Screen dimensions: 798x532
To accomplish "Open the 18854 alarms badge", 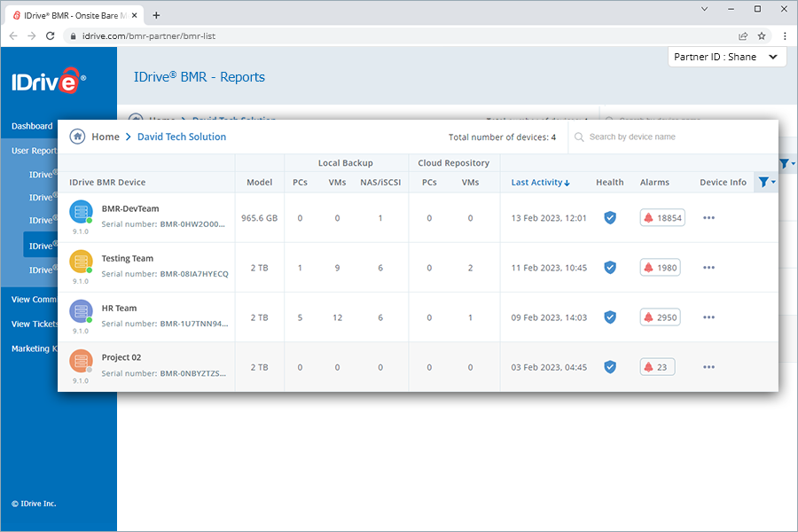I will pos(662,218).
